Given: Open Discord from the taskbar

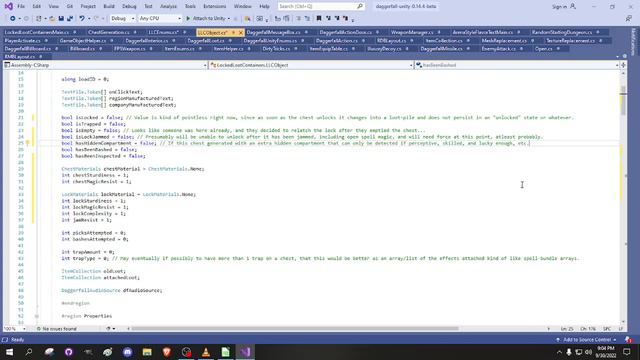Looking at the screenshot, I should coord(127,352).
